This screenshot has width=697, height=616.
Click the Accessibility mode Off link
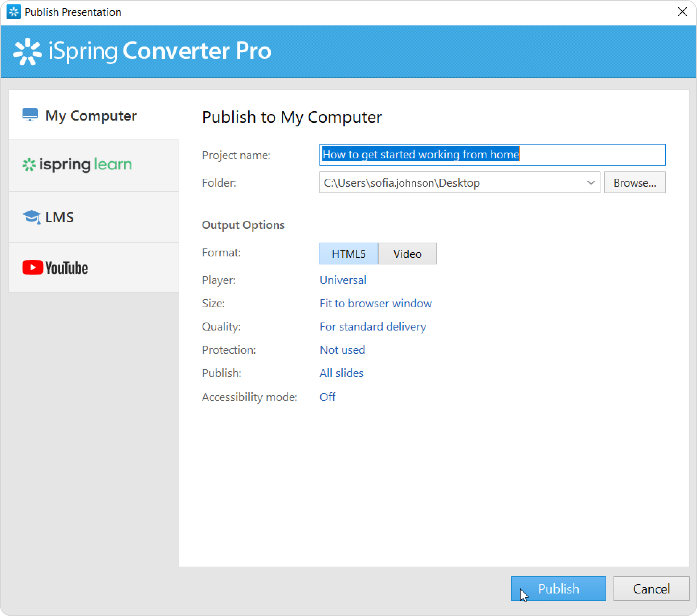click(x=327, y=397)
